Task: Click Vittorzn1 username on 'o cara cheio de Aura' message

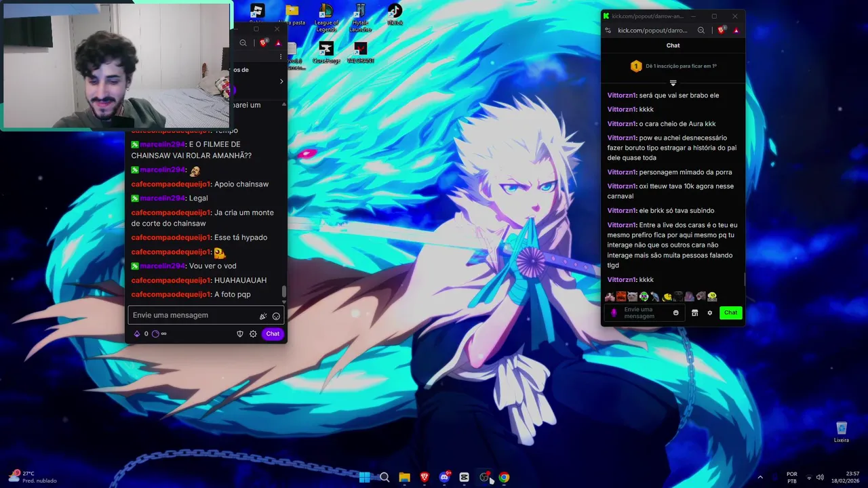Action: pyautogui.click(x=622, y=124)
